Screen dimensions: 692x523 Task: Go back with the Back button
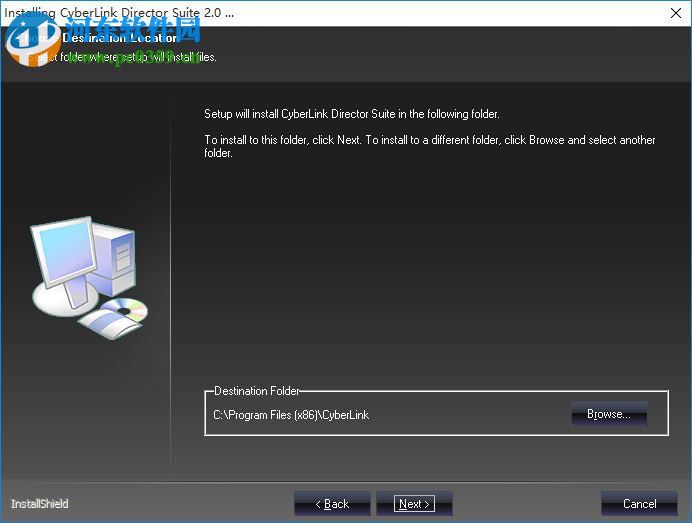[x=332, y=504]
